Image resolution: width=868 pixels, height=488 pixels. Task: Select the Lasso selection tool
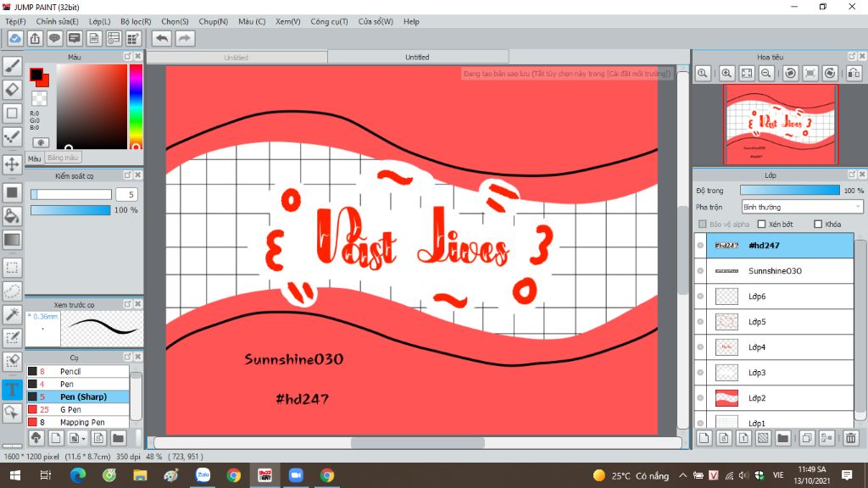click(12, 291)
